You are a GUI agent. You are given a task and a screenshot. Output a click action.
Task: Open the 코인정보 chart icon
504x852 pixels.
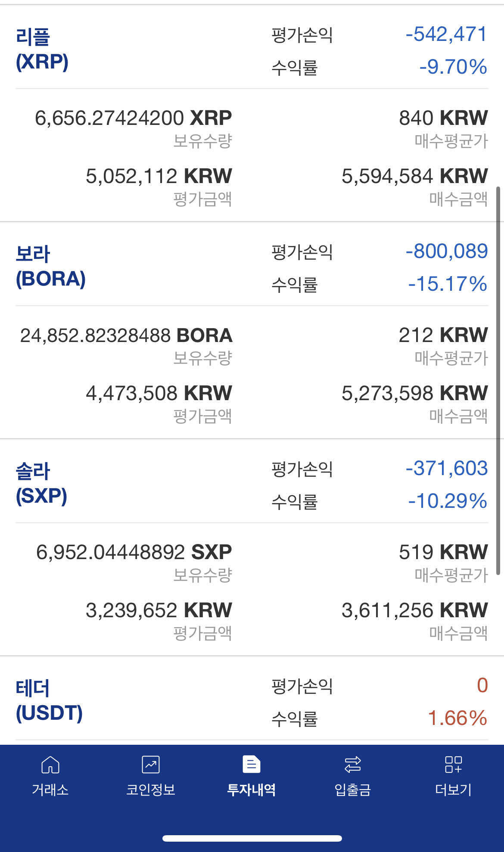coord(151,765)
